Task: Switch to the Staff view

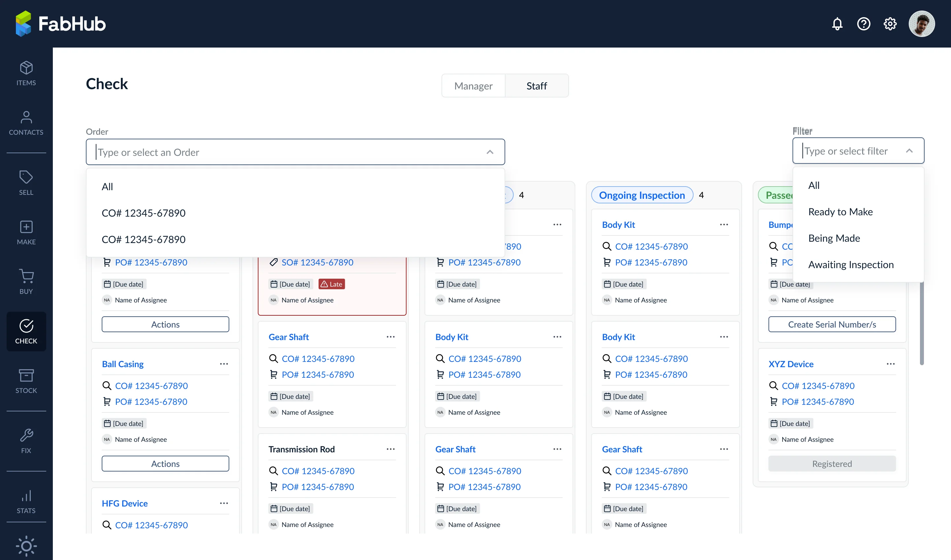Action: 536,86
